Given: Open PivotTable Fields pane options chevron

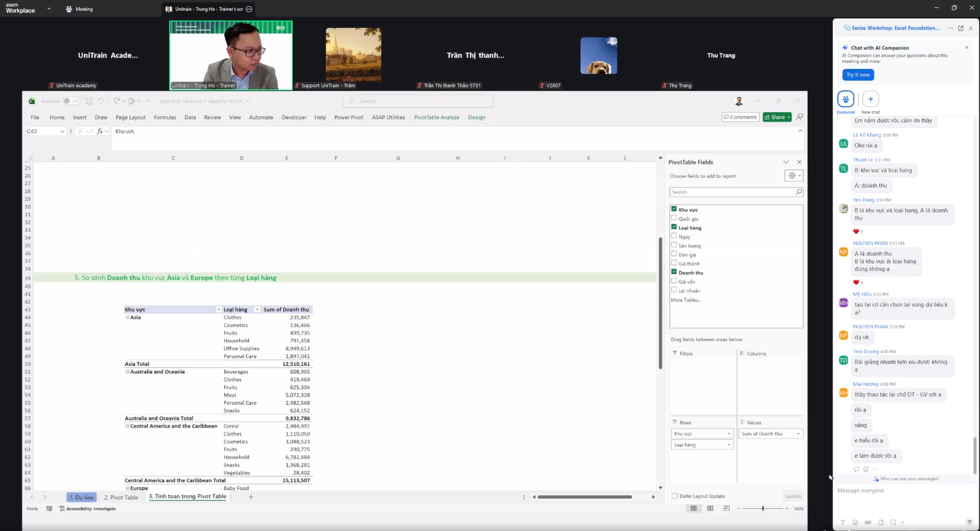Looking at the screenshot, I should pos(786,162).
